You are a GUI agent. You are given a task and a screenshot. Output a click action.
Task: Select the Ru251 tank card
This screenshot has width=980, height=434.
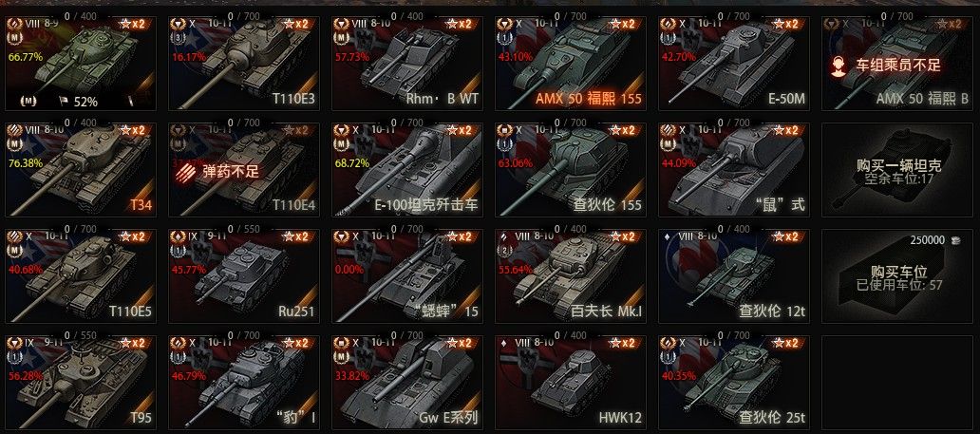(x=242, y=276)
